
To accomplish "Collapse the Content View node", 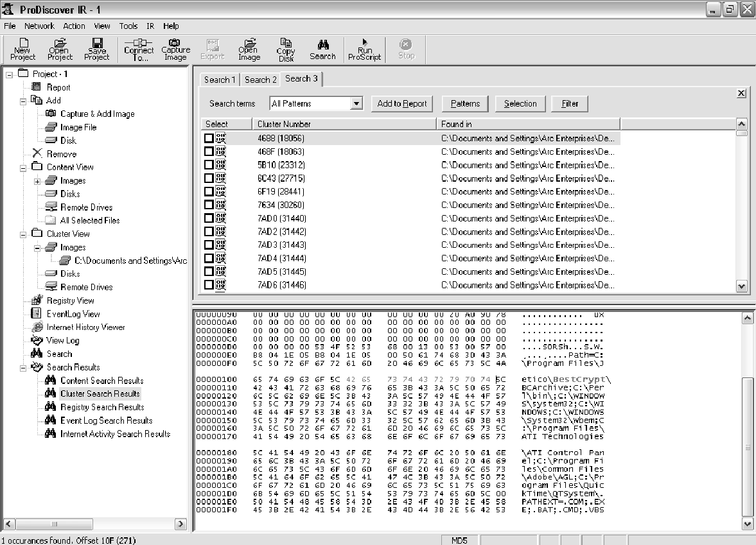I will pyautogui.click(x=23, y=168).
